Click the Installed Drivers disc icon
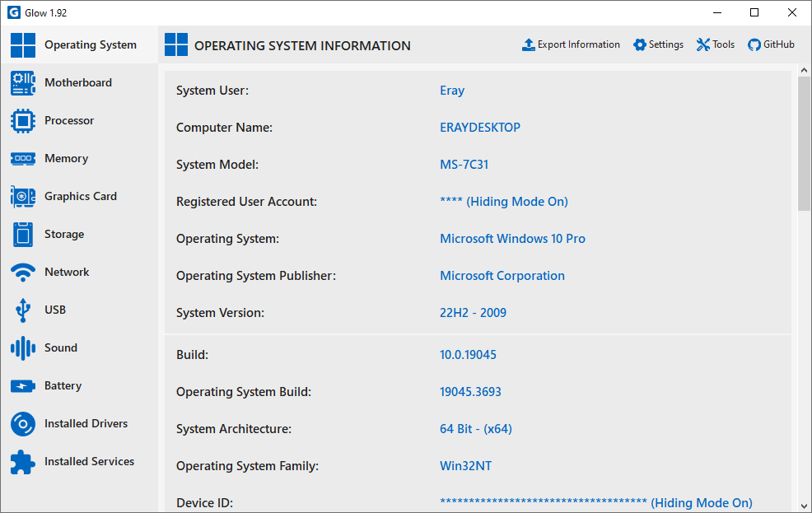 tap(23, 424)
